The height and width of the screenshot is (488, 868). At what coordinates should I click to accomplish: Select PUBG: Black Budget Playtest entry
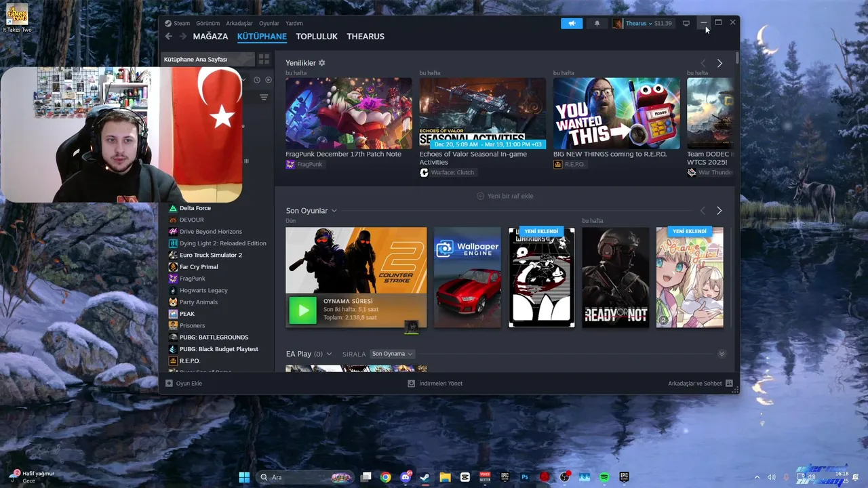tap(218, 349)
